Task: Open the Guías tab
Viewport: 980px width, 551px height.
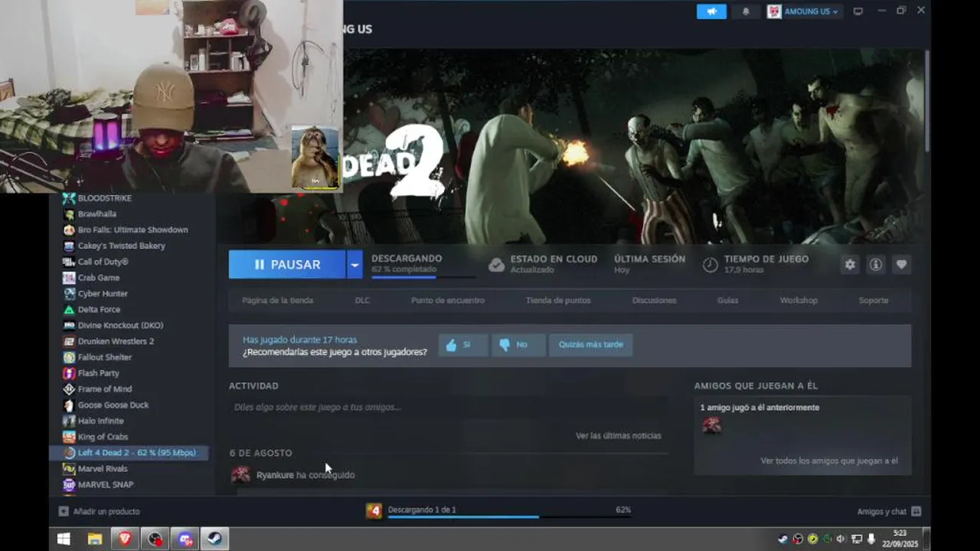Action: [x=728, y=300]
